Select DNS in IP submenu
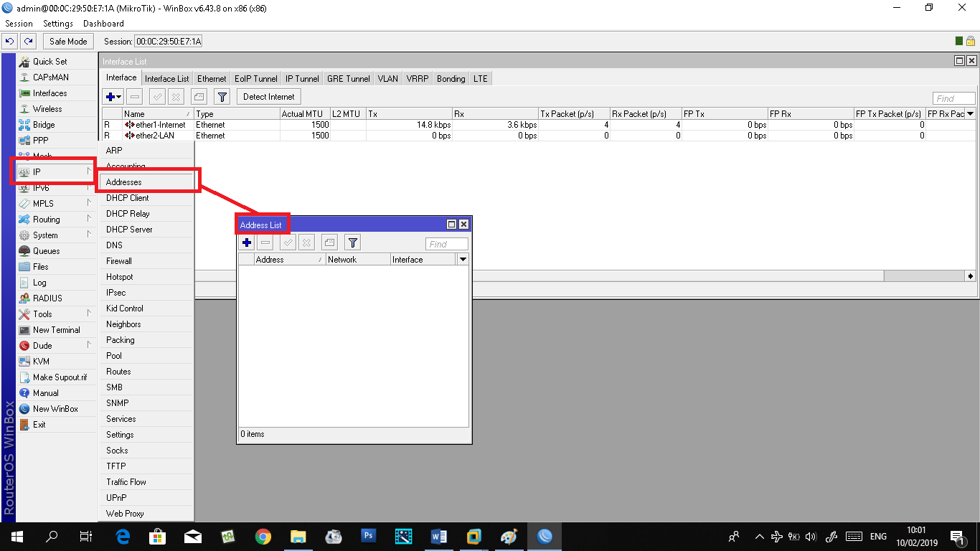Screen dimensions: 980x551 [146, 245]
